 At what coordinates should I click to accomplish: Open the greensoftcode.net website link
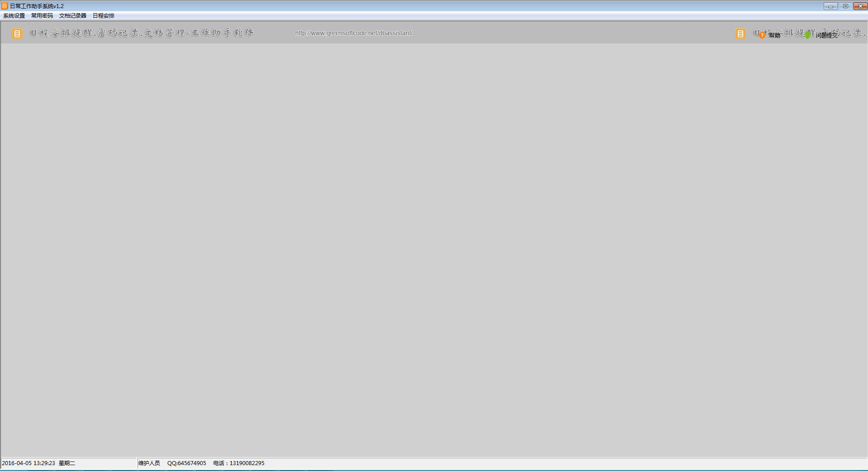pyautogui.click(x=354, y=33)
